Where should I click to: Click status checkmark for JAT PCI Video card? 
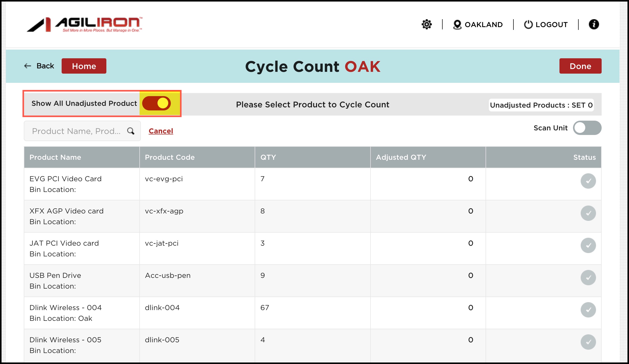pyautogui.click(x=588, y=245)
